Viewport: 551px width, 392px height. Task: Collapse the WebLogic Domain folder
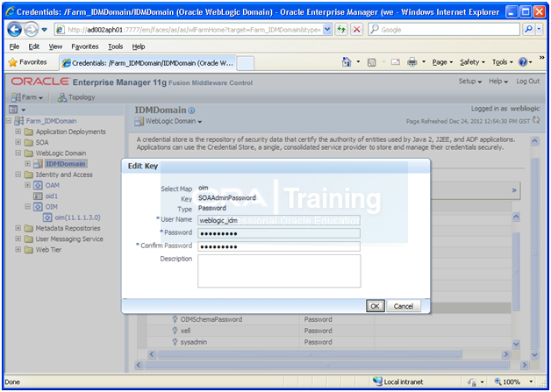18,153
